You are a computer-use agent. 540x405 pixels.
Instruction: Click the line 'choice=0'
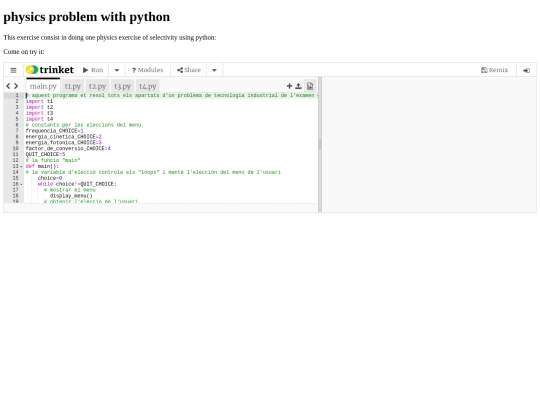(x=50, y=178)
